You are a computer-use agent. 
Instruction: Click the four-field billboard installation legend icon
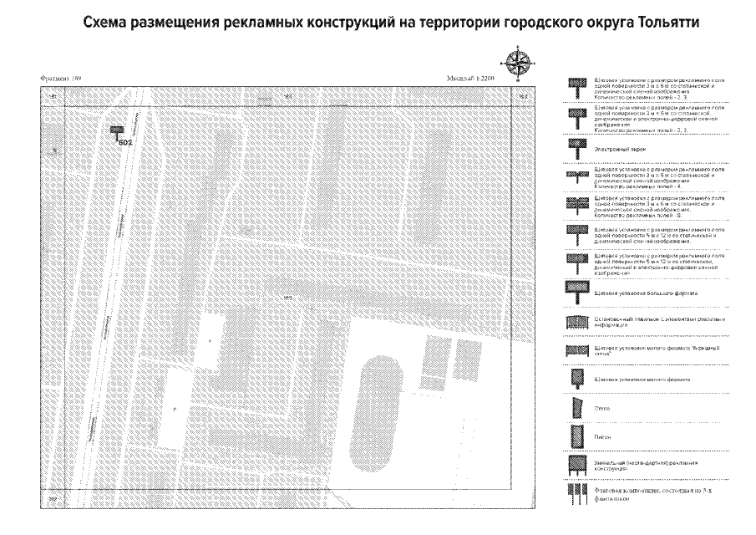click(576, 176)
